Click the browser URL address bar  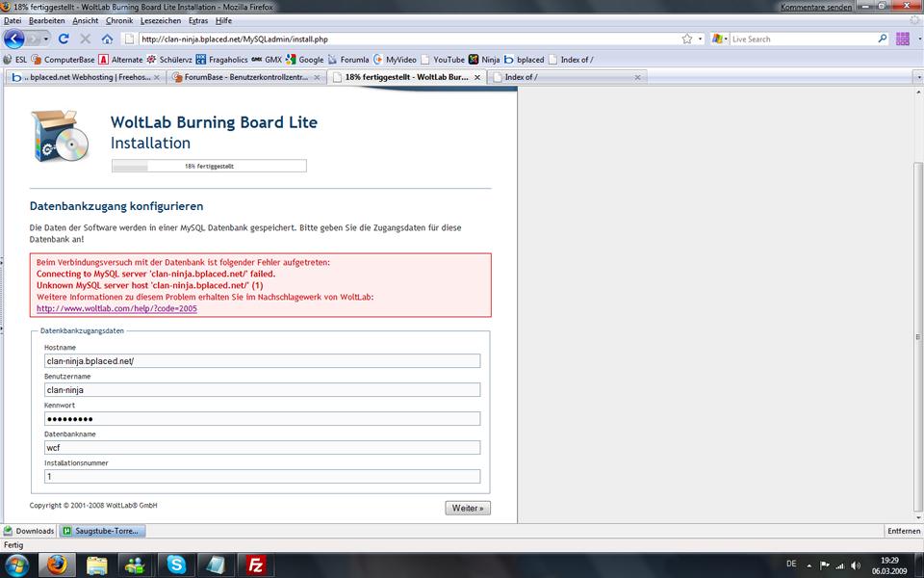pos(410,39)
